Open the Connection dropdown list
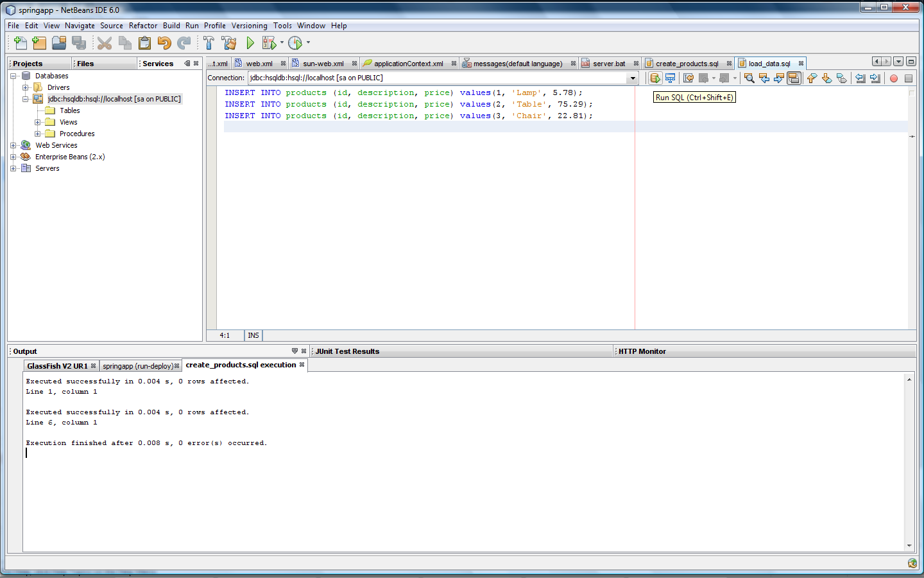Screen dimensions: 924x578 click(x=633, y=78)
